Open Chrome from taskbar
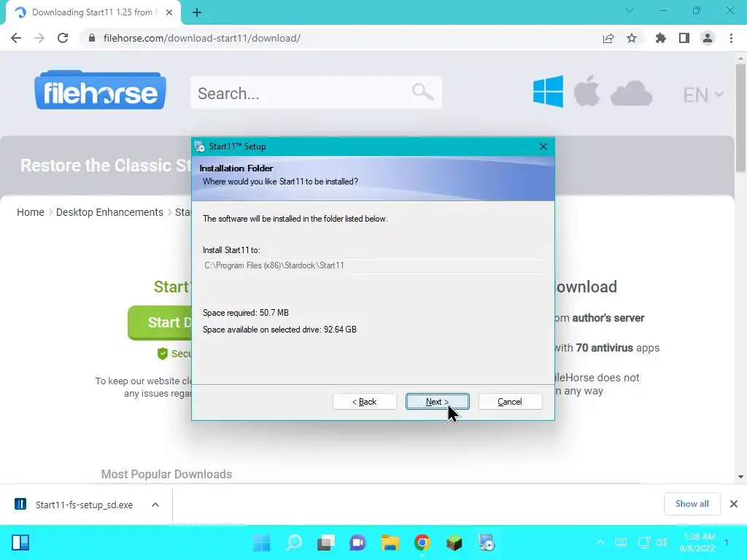This screenshot has width=747, height=560. [422, 542]
